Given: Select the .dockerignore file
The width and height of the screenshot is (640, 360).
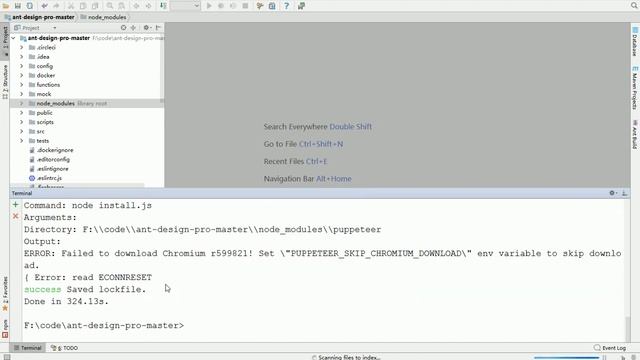Looking at the screenshot, I should click(x=55, y=150).
